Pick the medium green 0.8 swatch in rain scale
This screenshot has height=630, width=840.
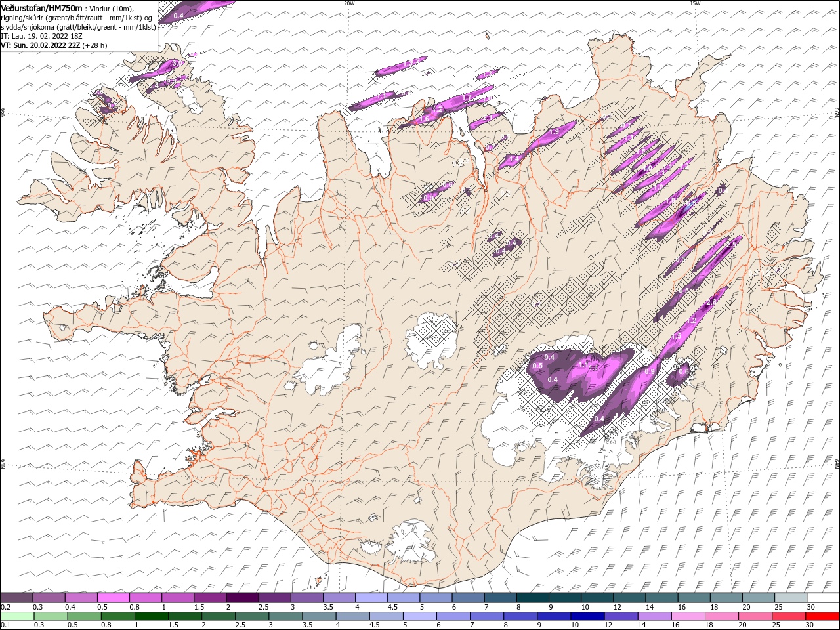[117, 616]
